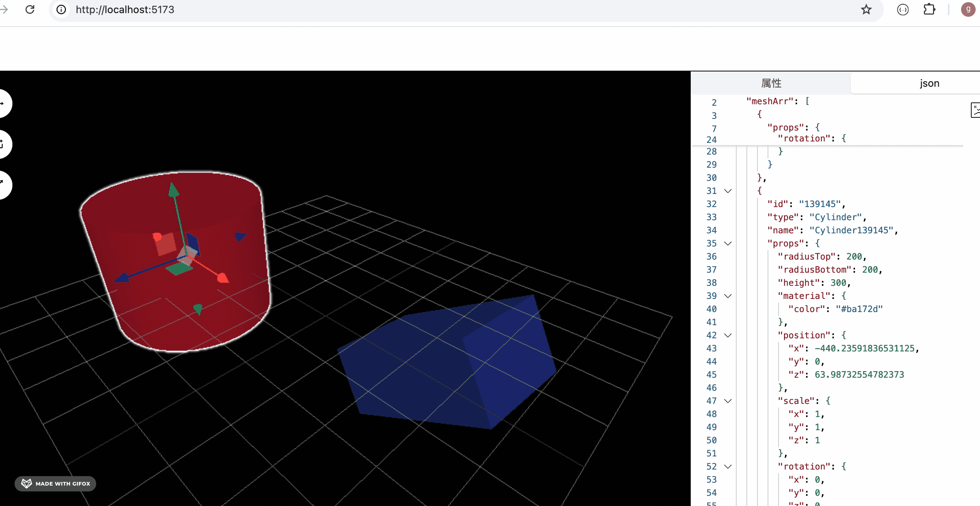Viewport: 980px width, 506px height.
Task: Click the minimap icon at the JSON editor corner
Action: (976, 110)
